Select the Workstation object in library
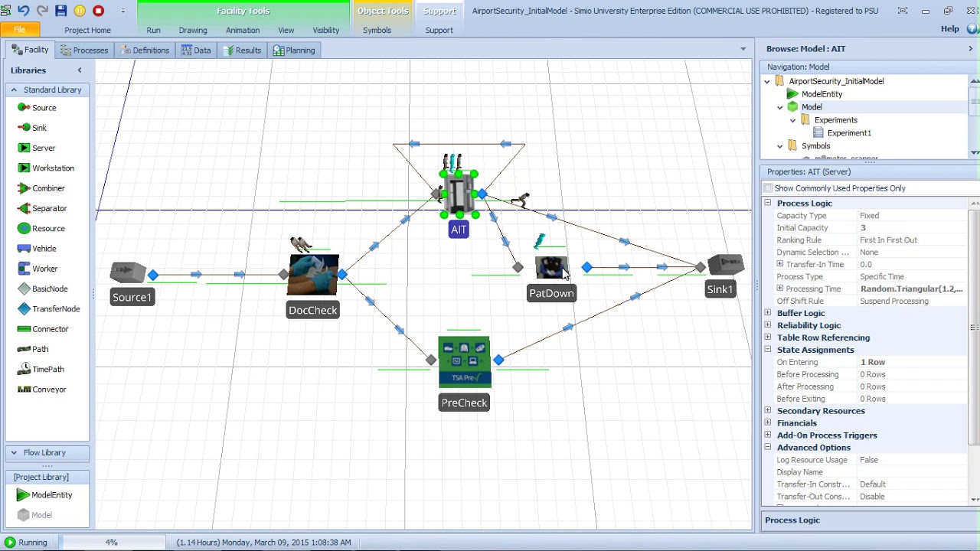Viewport: 980px width, 551px height. [46, 168]
